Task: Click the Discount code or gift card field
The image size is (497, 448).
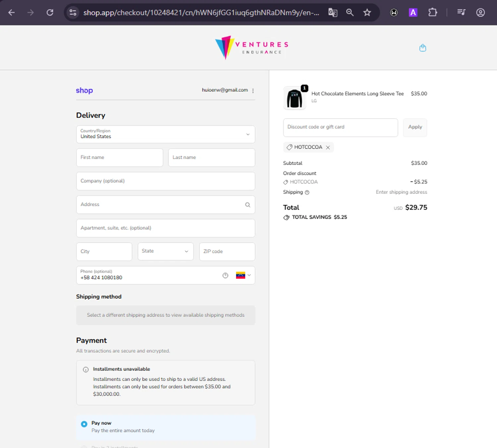Action: coord(341,127)
